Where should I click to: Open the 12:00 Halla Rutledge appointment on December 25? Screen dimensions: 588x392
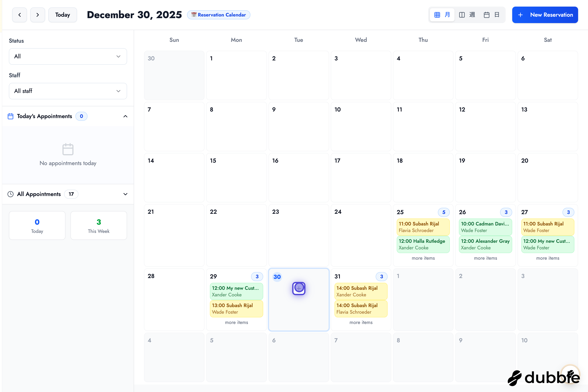[423, 244]
